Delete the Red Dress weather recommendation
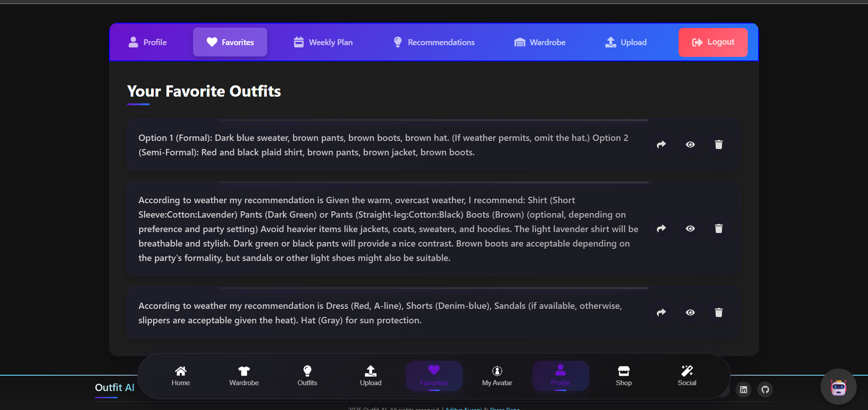 point(718,312)
